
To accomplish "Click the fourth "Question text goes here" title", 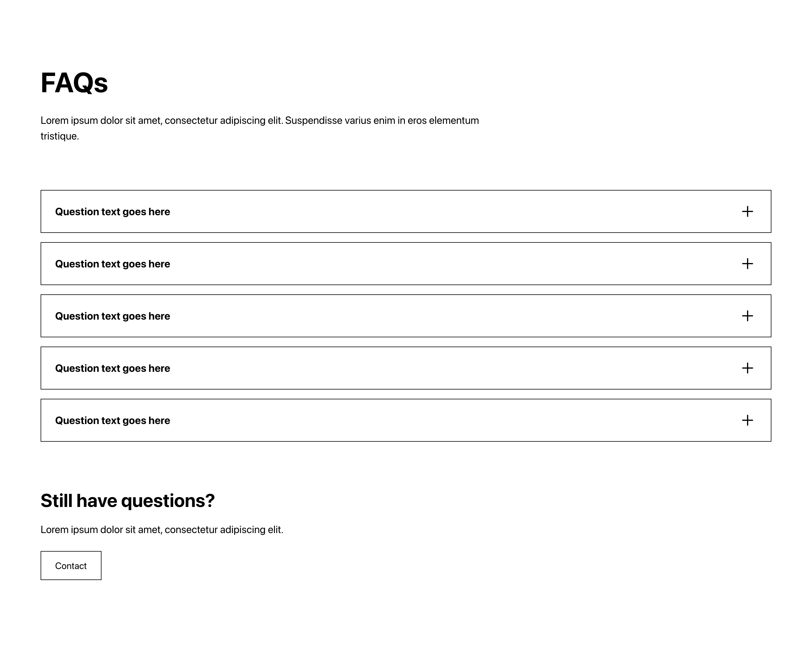I will (113, 368).
